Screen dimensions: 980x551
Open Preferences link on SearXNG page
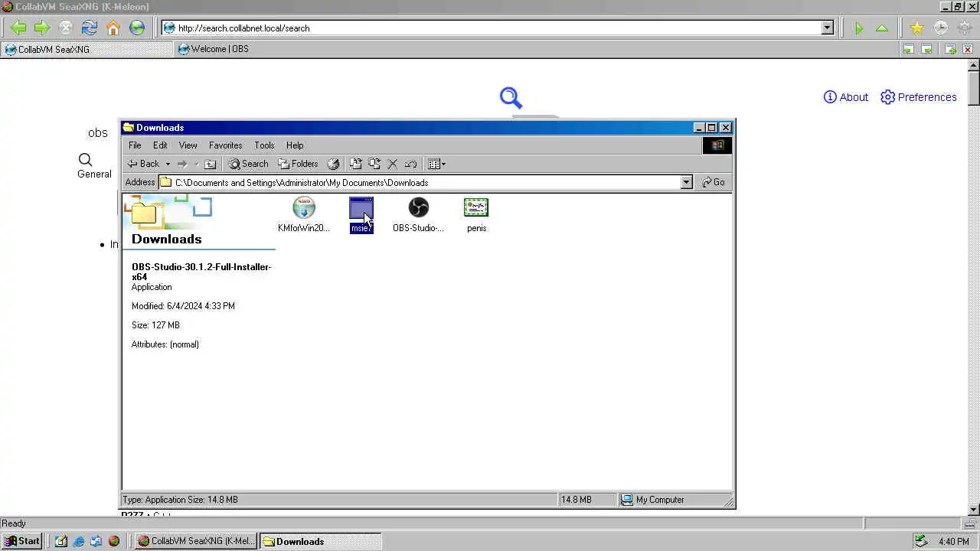pyautogui.click(x=919, y=97)
